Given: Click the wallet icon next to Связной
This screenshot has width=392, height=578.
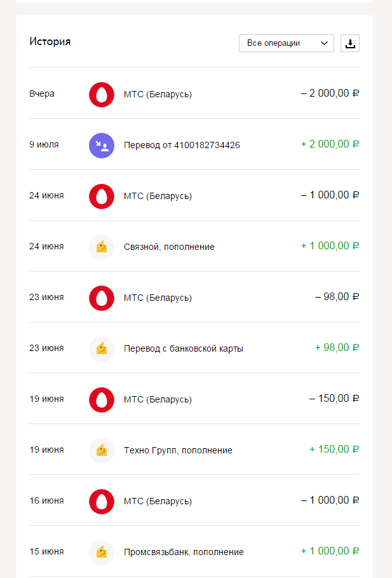Looking at the screenshot, I should click(102, 247).
